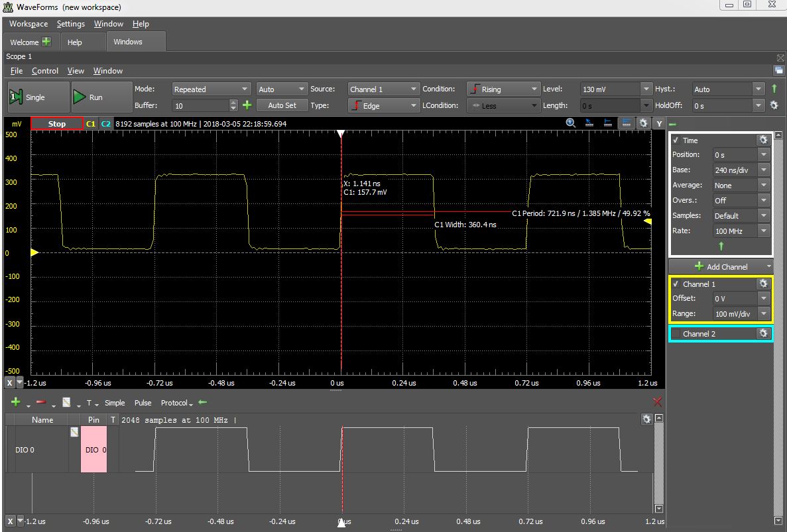Click the Single acquisition button
The width and height of the screenshot is (787, 532).
click(38, 97)
